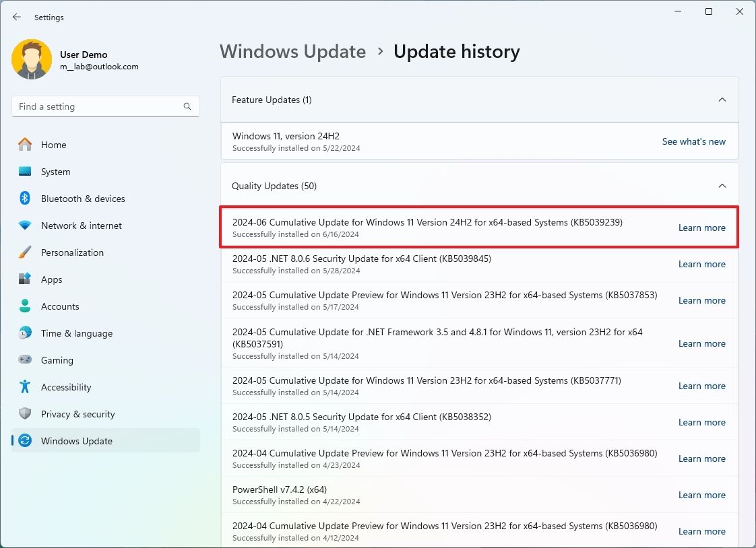Click Learn more for PowerShell v7.4.2
The width and height of the screenshot is (756, 548).
[701, 495]
